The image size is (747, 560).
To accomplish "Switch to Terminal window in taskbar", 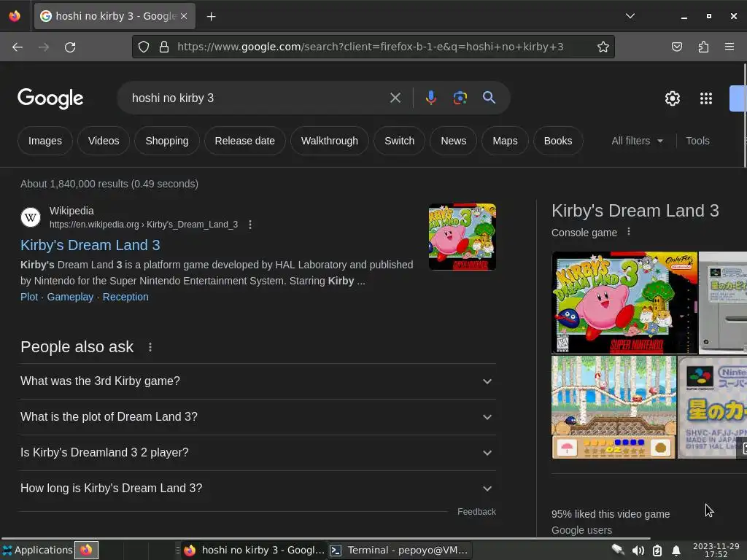I will coord(399,551).
